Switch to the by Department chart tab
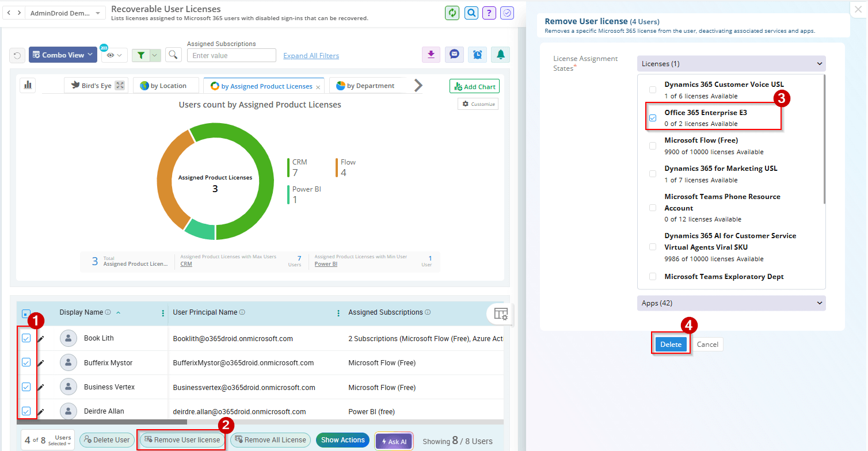This screenshot has height=451, width=868. pyautogui.click(x=366, y=86)
